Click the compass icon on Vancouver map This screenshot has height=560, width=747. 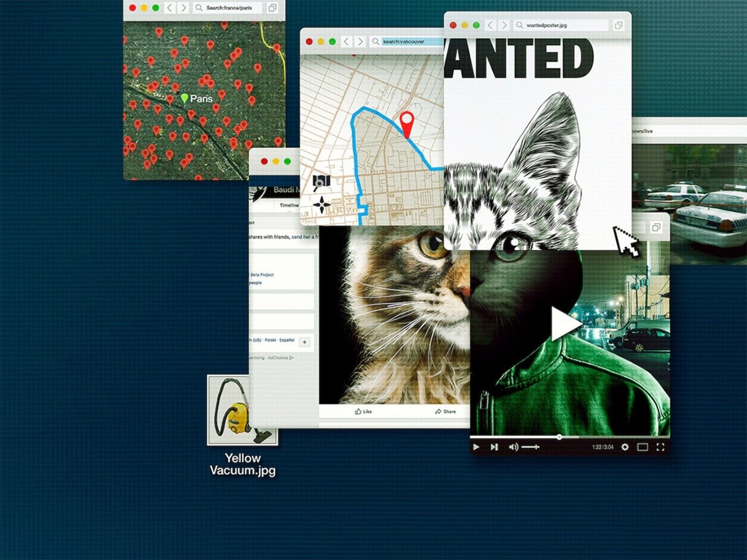[322, 205]
